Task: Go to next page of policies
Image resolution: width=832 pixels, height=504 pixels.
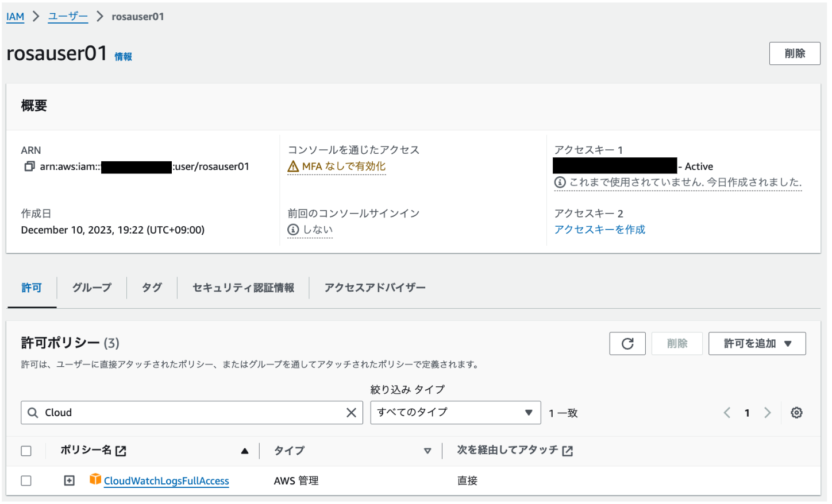Action: 767,413
